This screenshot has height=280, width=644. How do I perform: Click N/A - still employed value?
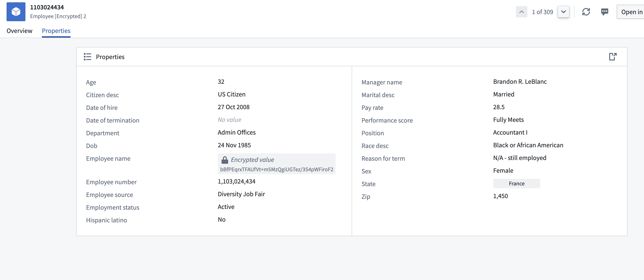(x=520, y=158)
